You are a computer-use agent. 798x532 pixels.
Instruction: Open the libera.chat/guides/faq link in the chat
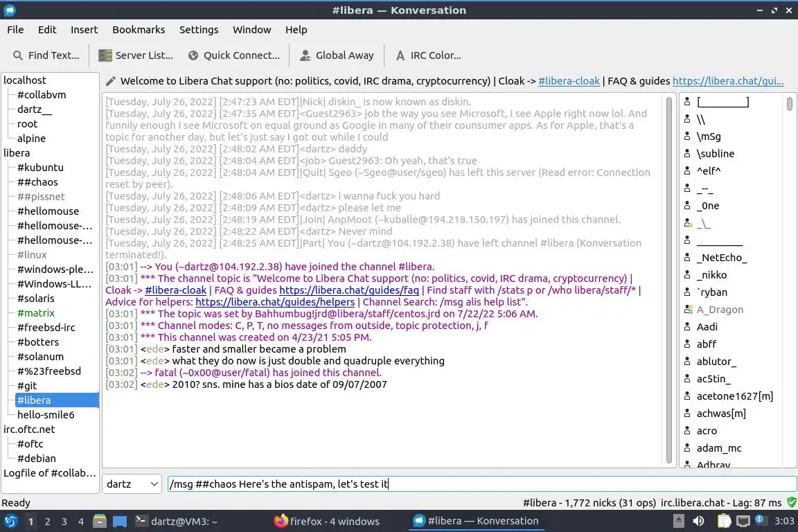point(349,290)
